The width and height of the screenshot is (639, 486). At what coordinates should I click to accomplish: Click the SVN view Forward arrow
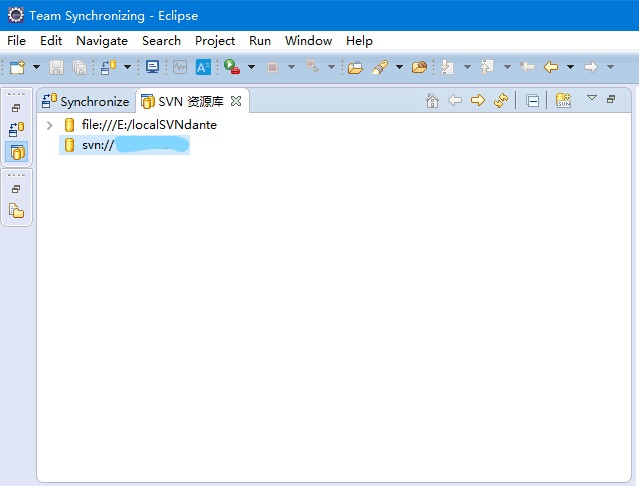point(478,100)
